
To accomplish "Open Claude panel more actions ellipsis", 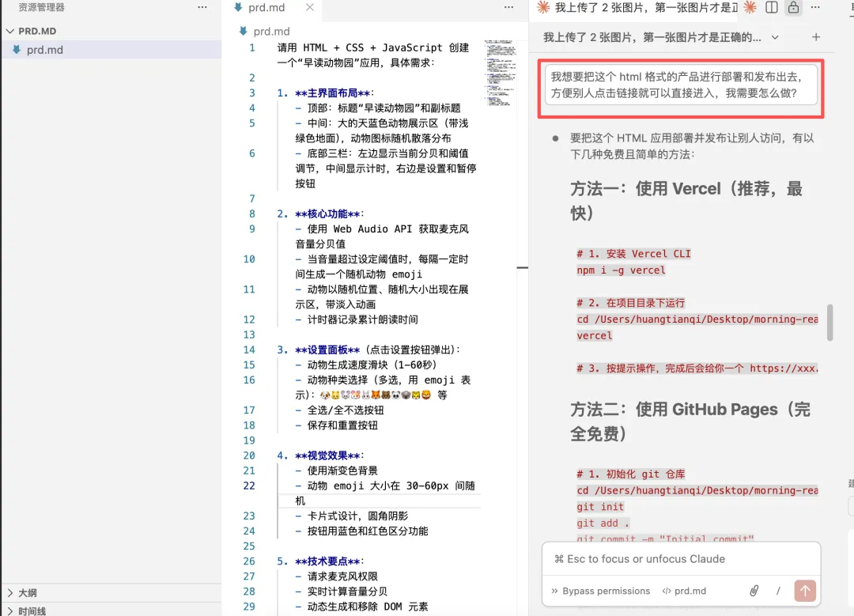I will (x=815, y=7).
